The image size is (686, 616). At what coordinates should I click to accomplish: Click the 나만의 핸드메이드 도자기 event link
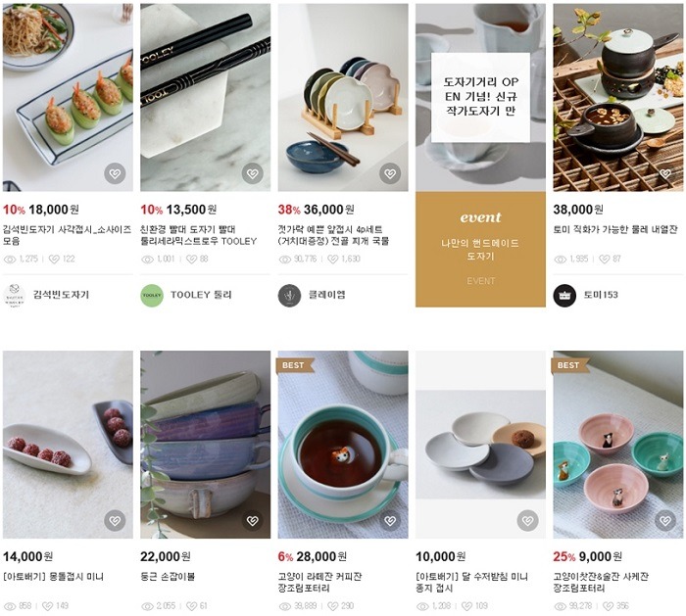pos(480,249)
